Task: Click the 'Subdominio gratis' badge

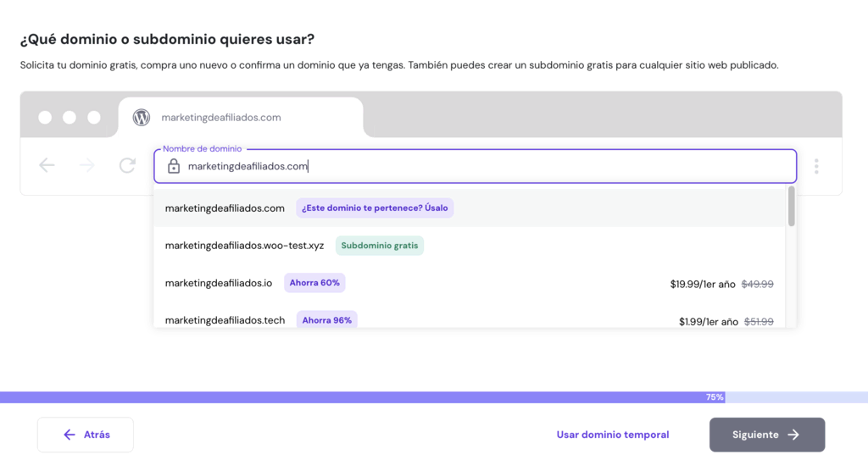Action: [379, 246]
